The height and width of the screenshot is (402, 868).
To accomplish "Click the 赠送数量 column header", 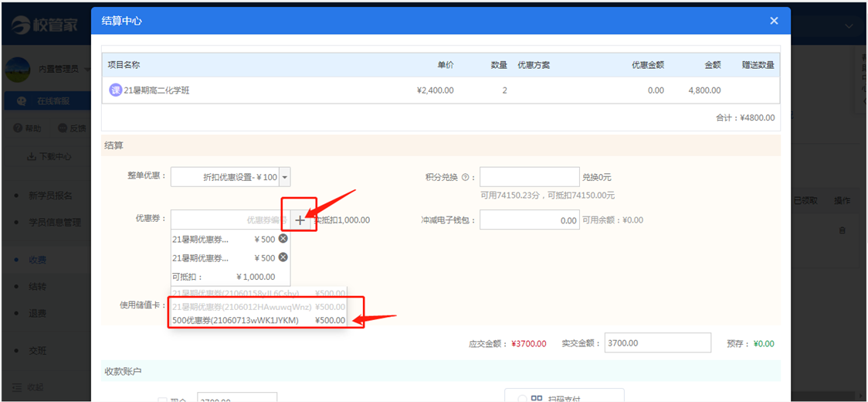I will [758, 65].
